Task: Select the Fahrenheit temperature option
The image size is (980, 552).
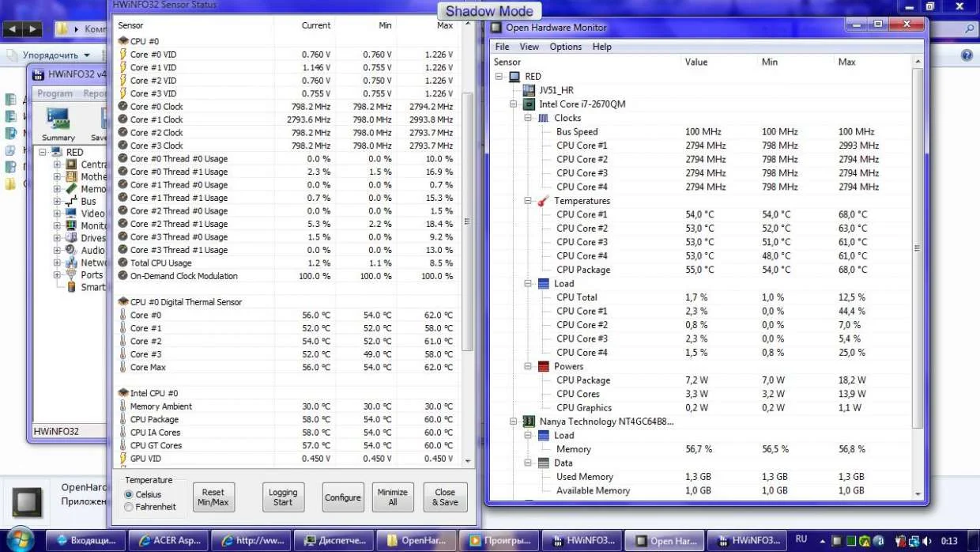Action: pyautogui.click(x=129, y=507)
